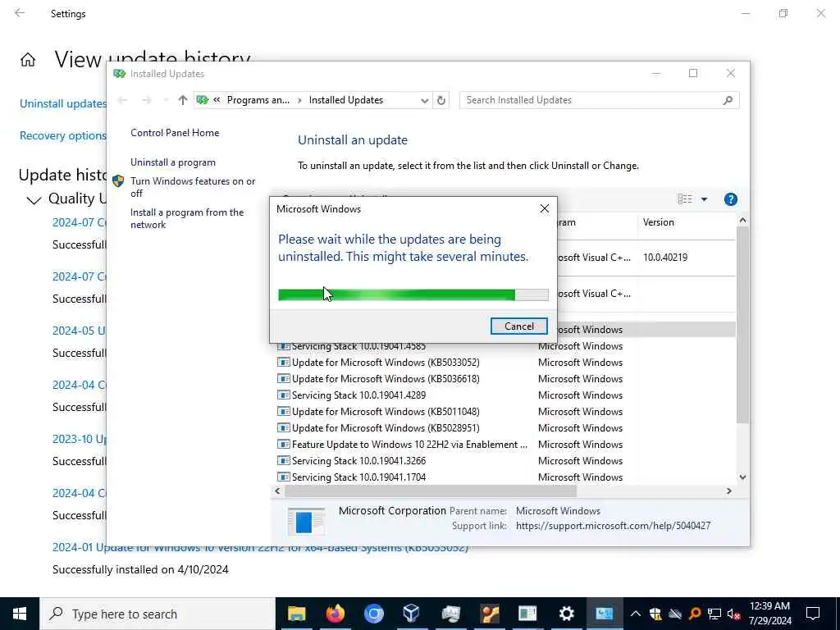Open the notification center icon
Viewport: 840px width, 630px height.
pos(813,614)
